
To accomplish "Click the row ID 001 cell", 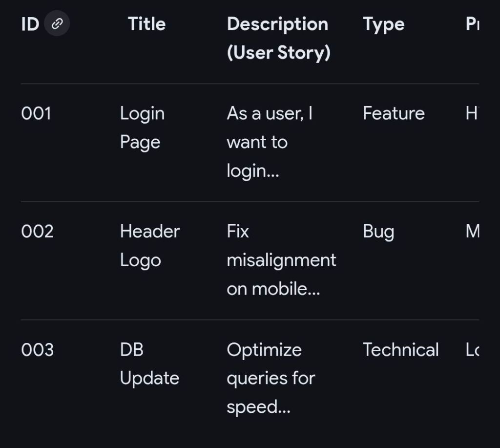I will coord(36,113).
